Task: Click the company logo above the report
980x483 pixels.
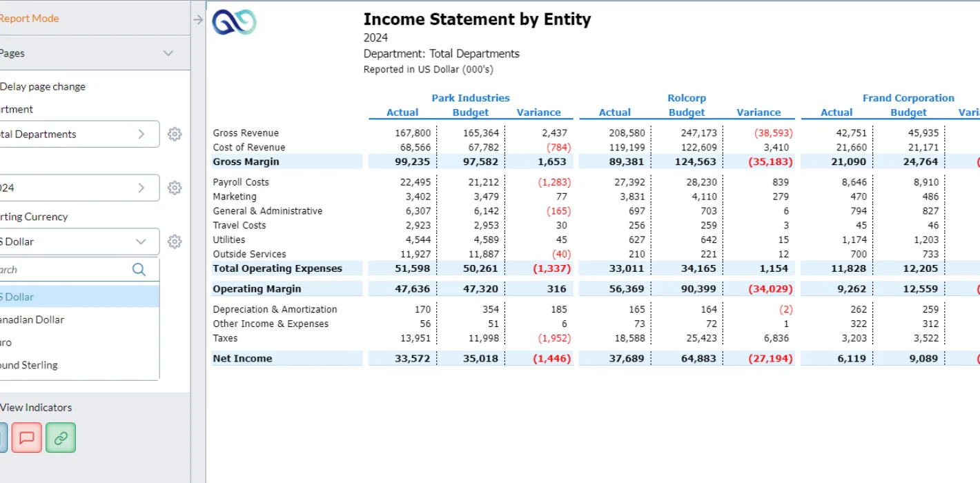Action: [234, 23]
